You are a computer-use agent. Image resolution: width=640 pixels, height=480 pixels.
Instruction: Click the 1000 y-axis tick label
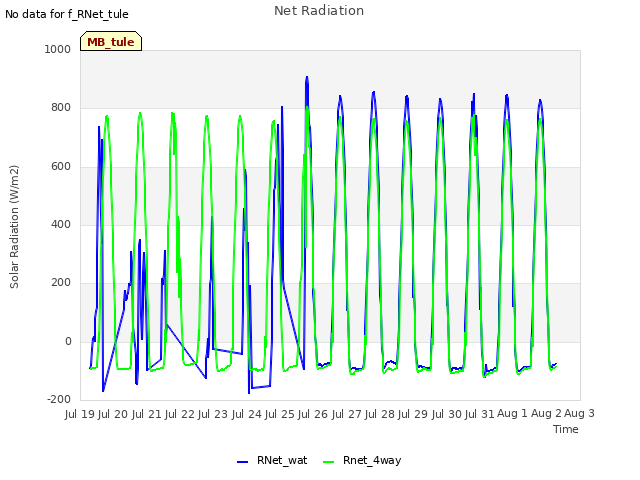point(58,49)
